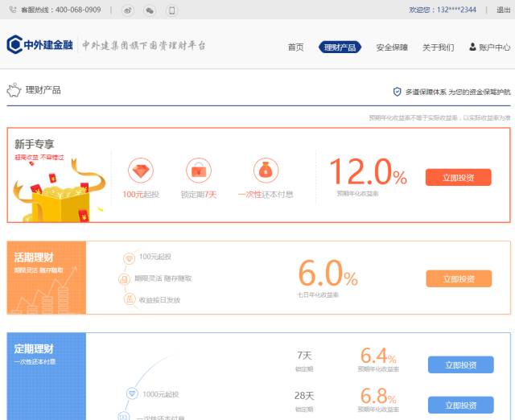The image size is (515, 420).
Task: Click 立即投资 for the 28天 6.8% product
Action: tap(461, 405)
